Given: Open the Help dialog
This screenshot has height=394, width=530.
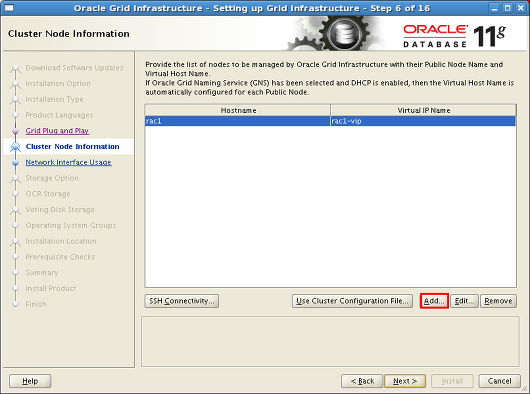Looking at the screenshot, I should pyautogui.click(x=30, y=381).
